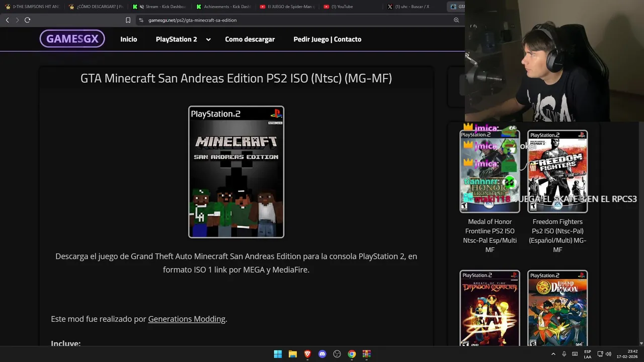Bookmark this page using the bookmark icon
The height and width of the screenshot is (362, 644).
click(128, 20)
